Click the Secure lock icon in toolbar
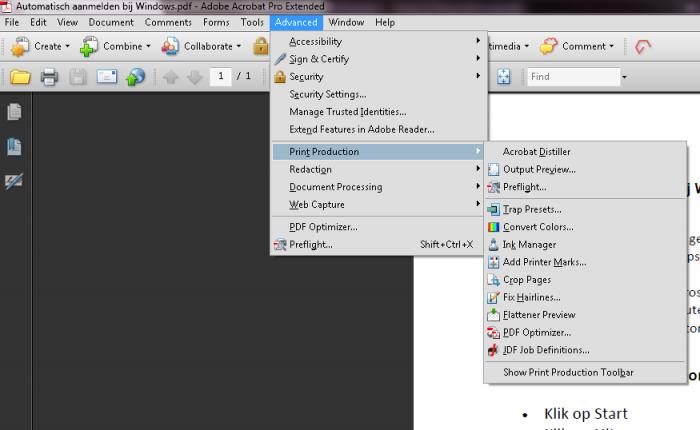 click(x=261, y=46)
